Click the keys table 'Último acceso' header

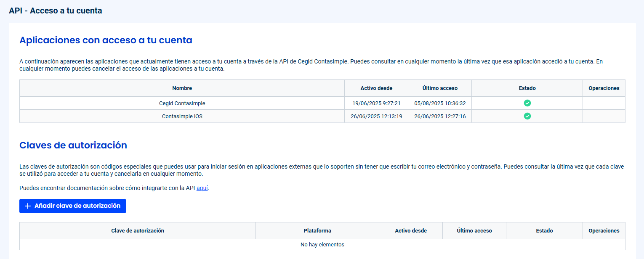(x=474, y=231)
